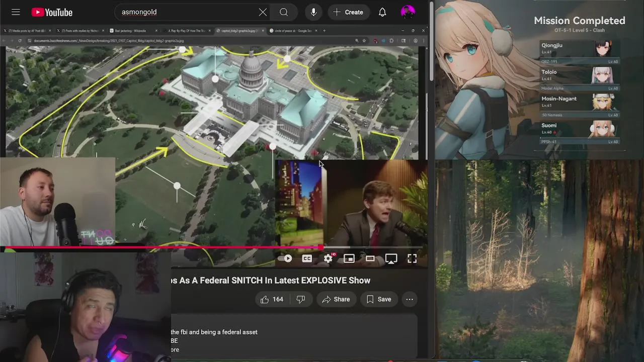The image size is (644, 362).
Task: Click the buzzfeednews address bar URL in the browser shown in the video
Action: tap(109, 41)
